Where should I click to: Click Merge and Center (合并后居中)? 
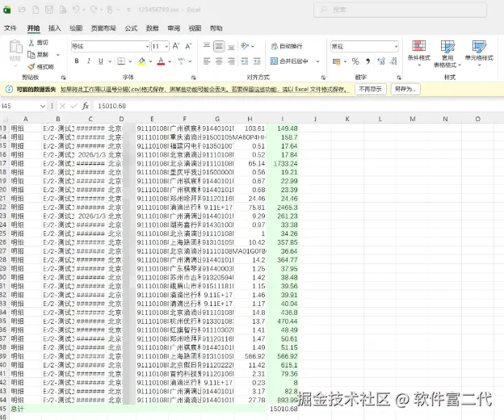(x=290, y=61)
